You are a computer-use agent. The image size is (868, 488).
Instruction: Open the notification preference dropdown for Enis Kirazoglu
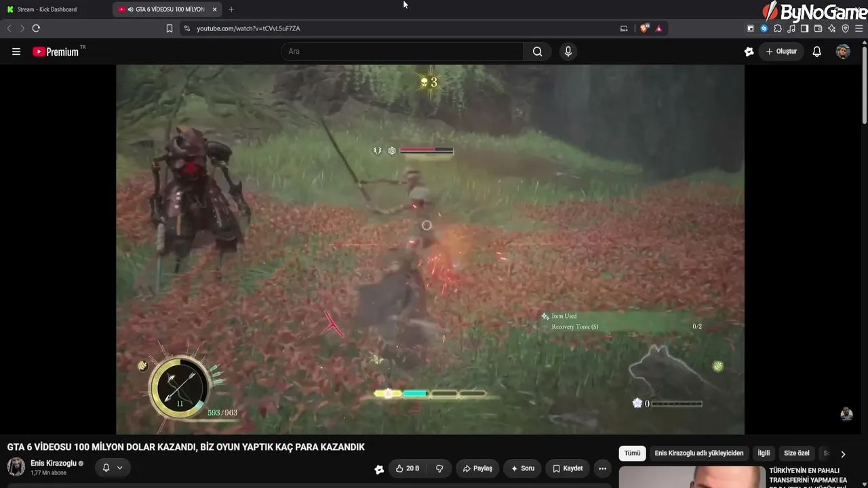point(113,468)
